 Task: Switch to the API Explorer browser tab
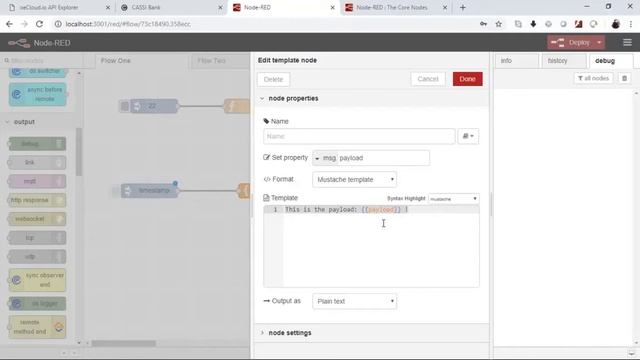(x=58, y=7)
